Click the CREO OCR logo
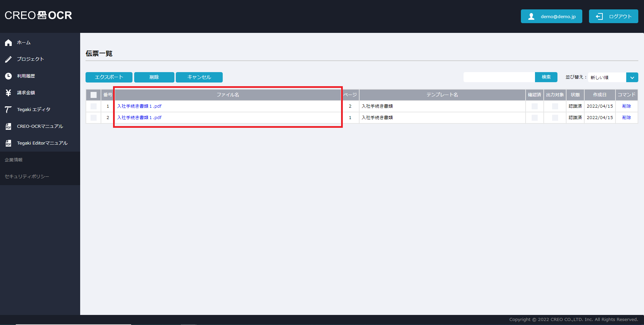The width and height of the screenshot is (644, 325). (x=39, y=15)
